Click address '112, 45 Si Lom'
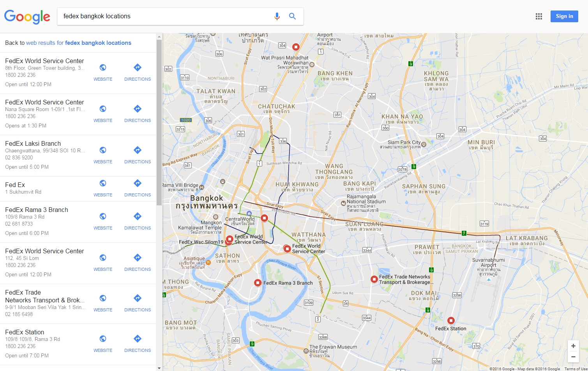The image size is (588, 371). pyautogui.click(x=22, y=258)
